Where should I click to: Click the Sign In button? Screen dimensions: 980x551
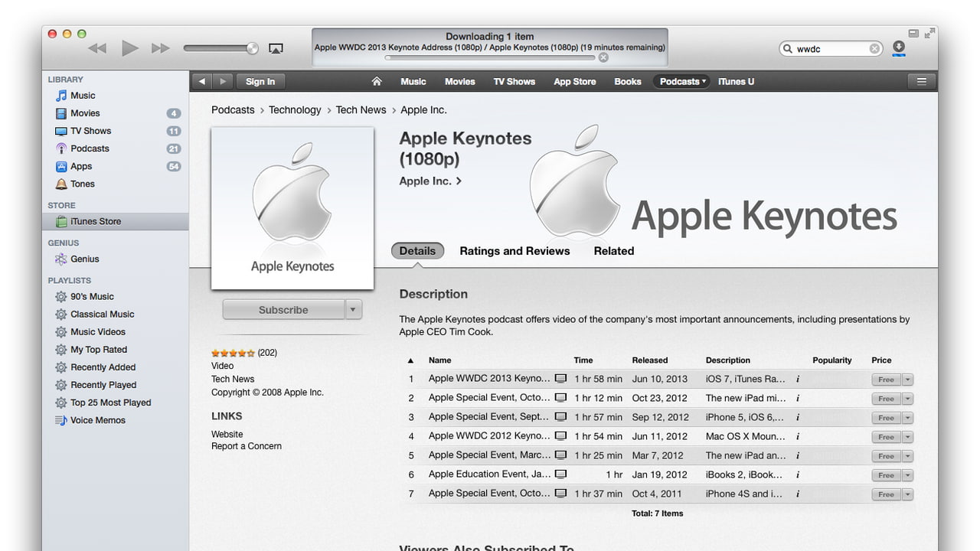point(260,81)
